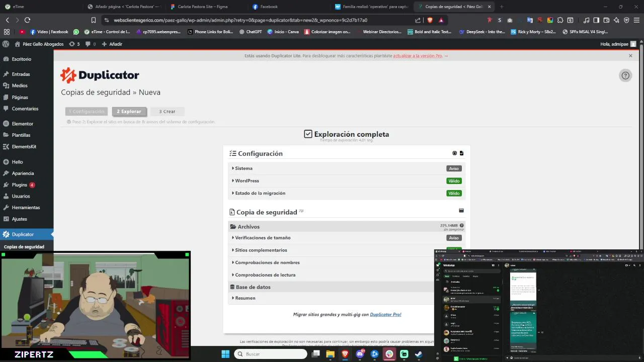Open Slack from the taskbar
Screen dimensions: 644x362
(x=389, y=354)
